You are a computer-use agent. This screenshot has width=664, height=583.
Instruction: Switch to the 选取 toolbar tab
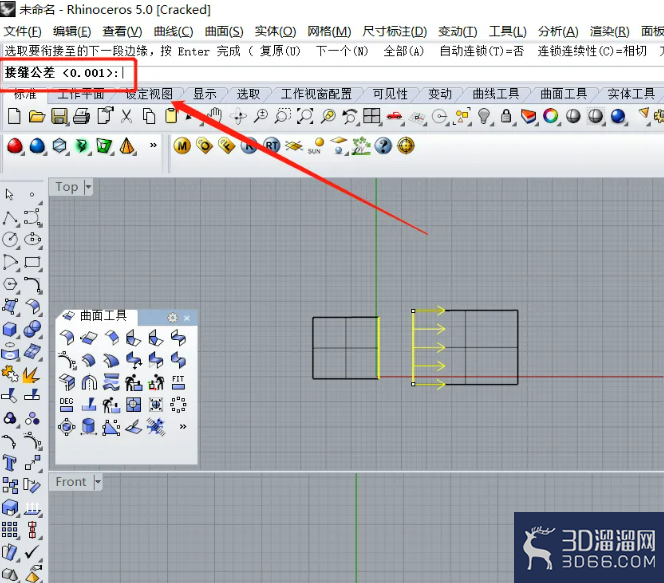(x=248, y=94)
